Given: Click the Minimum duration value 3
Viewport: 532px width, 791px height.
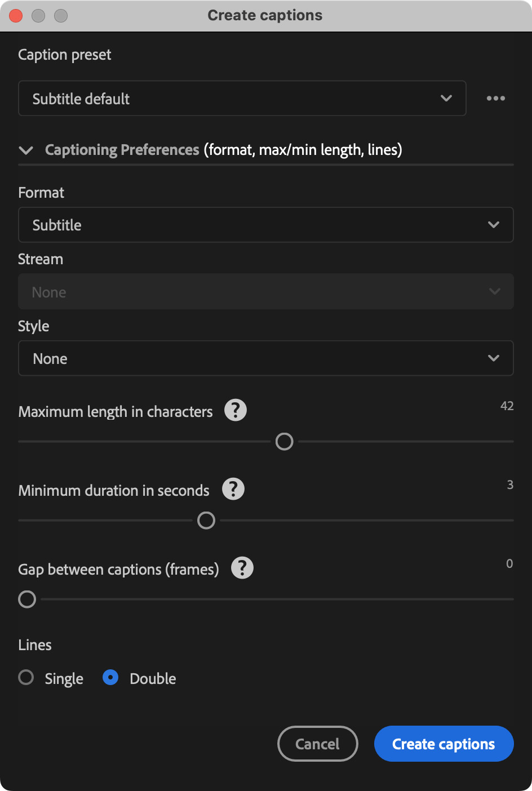Looking at the screenshot, I should pos(510,485).
